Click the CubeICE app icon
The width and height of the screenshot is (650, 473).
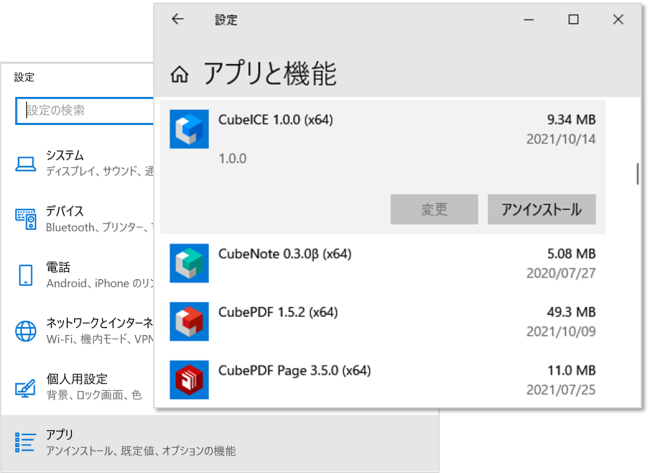coord(189,129)
